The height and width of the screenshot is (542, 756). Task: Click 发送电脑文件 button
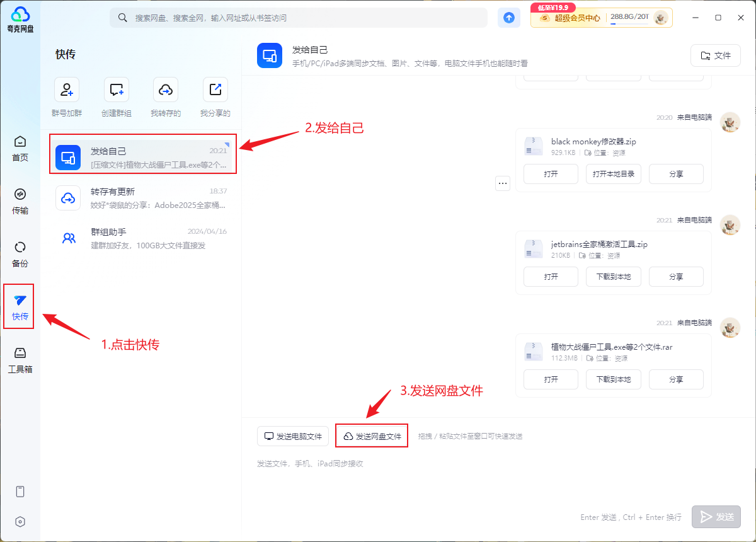[x=293, y=436]
